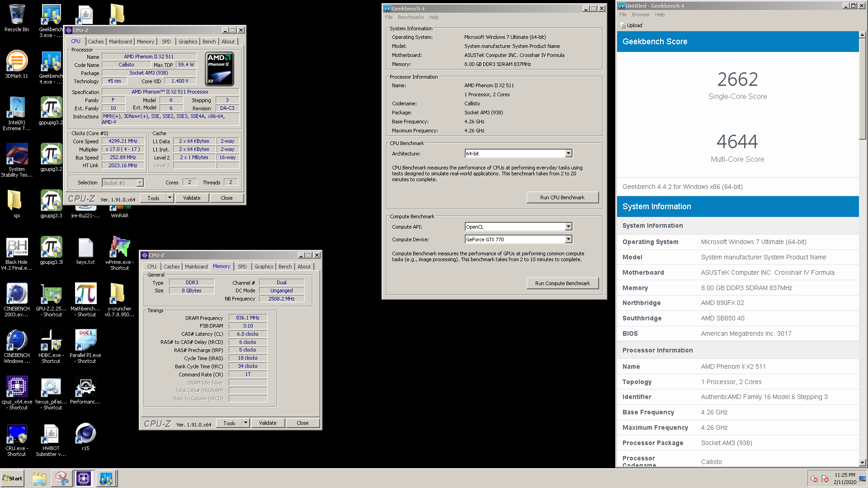Open the spi folder icon
Viewport: 868px width, 488px height.
[x=17, y=204]
